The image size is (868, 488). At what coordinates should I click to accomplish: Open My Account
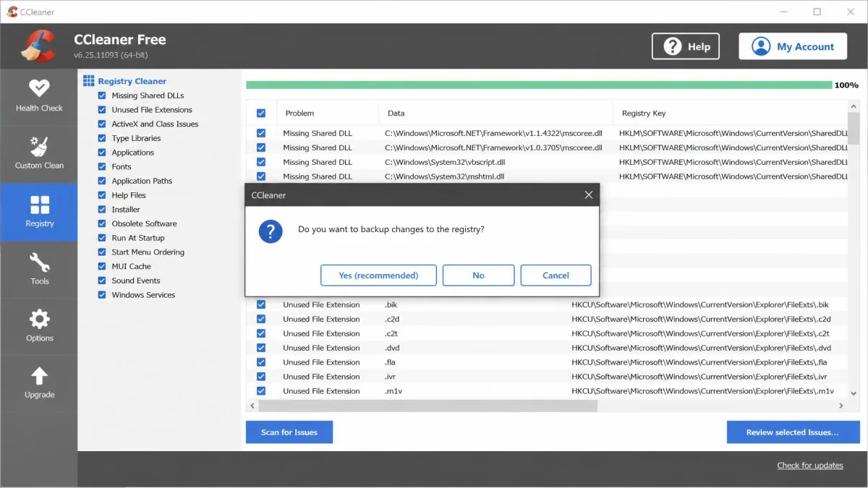(793, 46)
